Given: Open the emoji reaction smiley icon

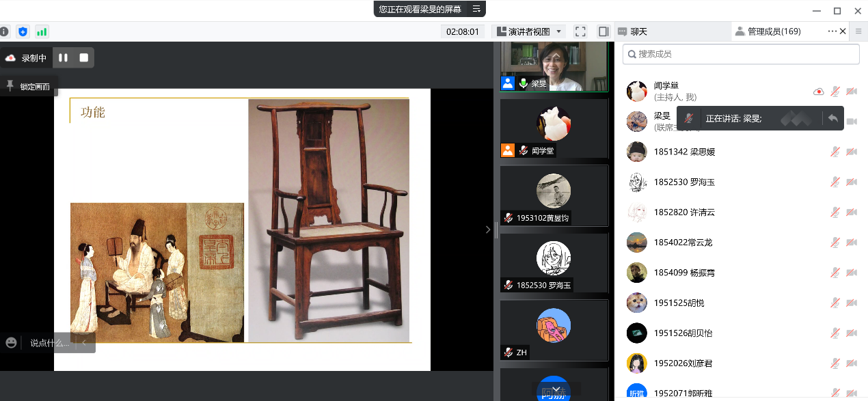Looking at the screenshot, I should 11,343.
